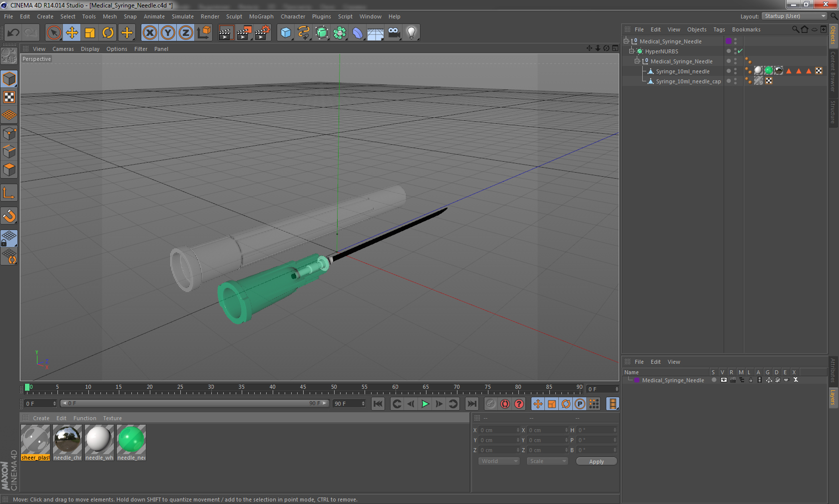839x504 pixels.
Task: Open the Spline creation tool
Action: pos(304,32)
